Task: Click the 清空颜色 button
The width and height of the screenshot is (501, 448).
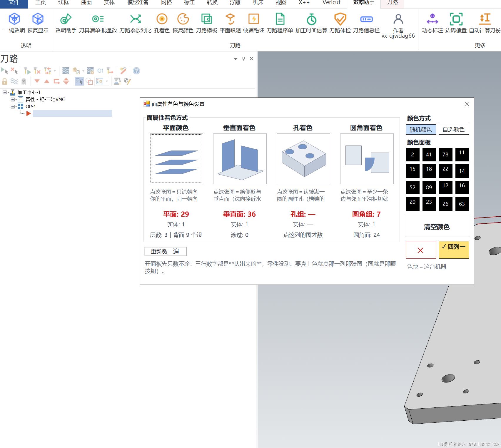Action: click(x=437, y=227)
